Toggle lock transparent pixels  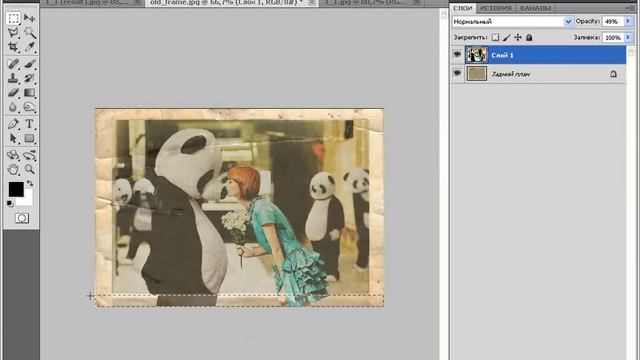tap(495, 38)
